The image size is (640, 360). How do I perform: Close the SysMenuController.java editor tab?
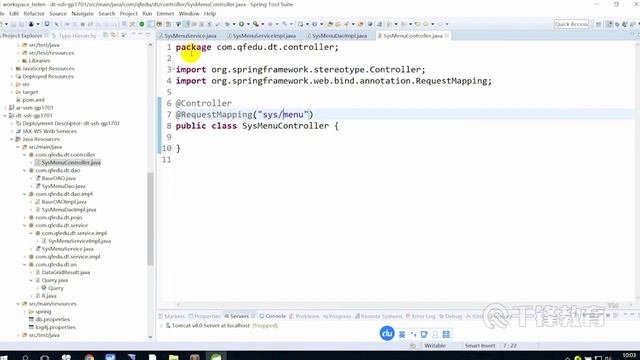(x=447, y=36)
